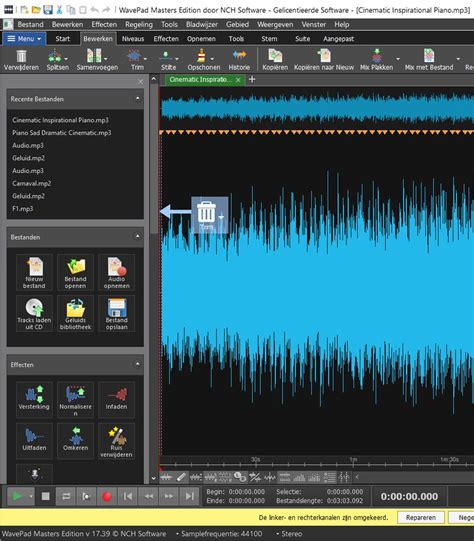This screenshot has width=474, height=541.
Task: Click the Mix met Bestand icon
Action: point(429,56)
